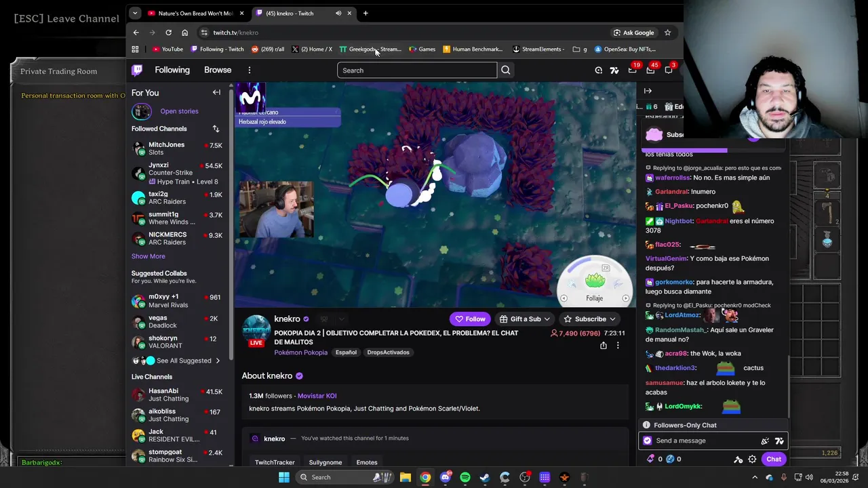Screen dimensions: 868x488
Task: Open the Chrome apps grid in bookmarks bar
Action: pos(135,49)
